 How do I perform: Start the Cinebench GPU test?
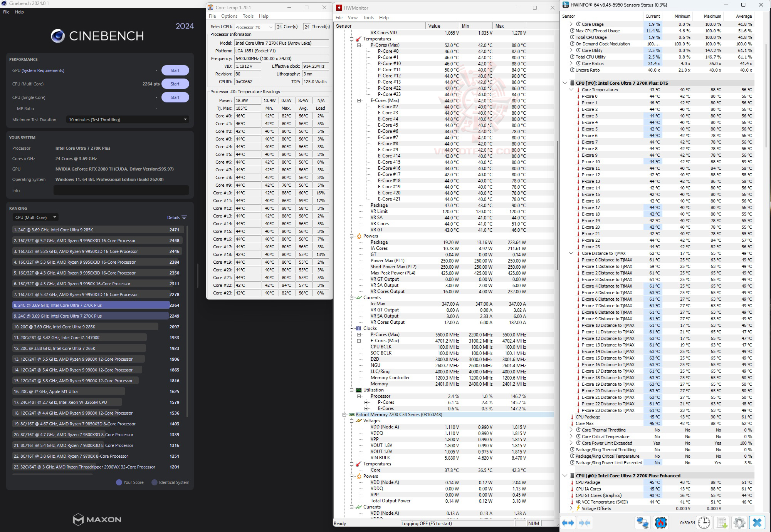click(x=175, y=70)
